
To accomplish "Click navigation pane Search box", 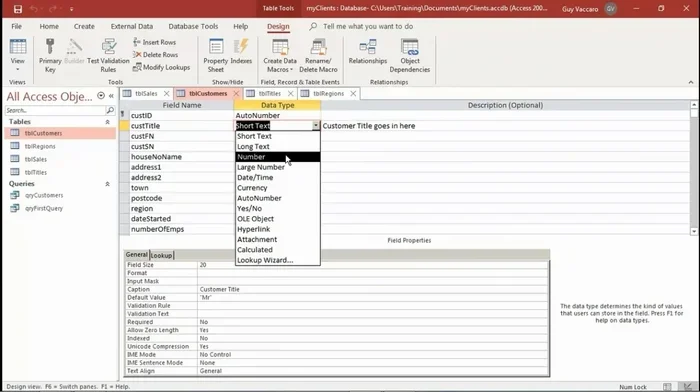I will tap(55, 110).
